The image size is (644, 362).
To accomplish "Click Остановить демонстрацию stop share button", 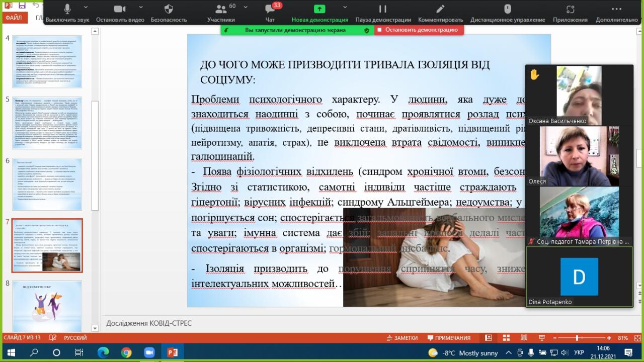I will point(419,30).
